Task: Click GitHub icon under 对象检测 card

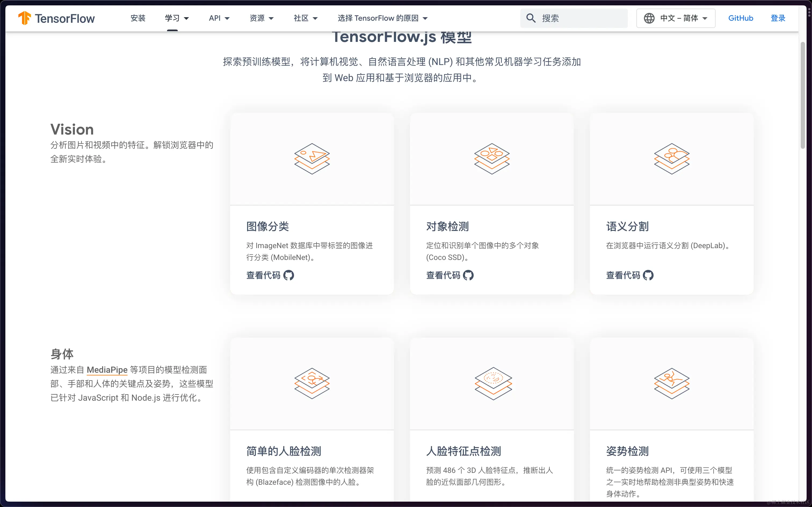Action: 468,275
